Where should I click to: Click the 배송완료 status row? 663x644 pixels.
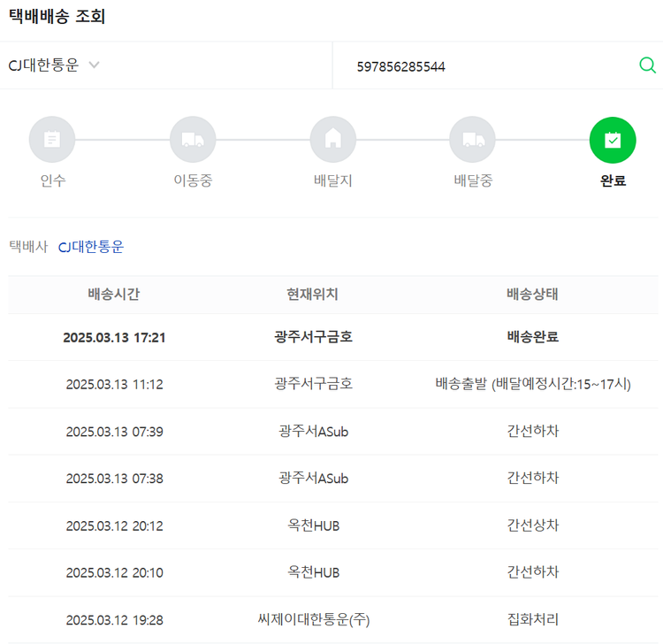click(x=532, y=337)
